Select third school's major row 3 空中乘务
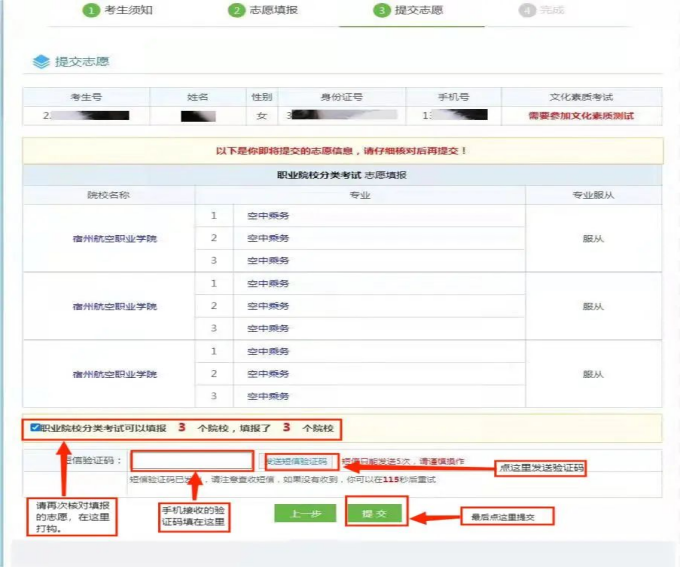Viewport: 681px width, 567px height. (x=270, y=396)
